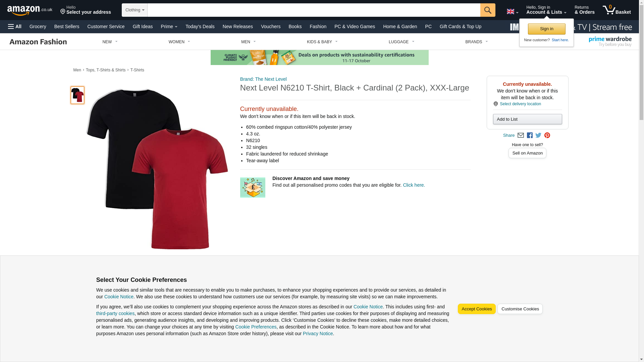Share on Twitter icon
Viewport: 644px width, 362px height.
(538, 135)
